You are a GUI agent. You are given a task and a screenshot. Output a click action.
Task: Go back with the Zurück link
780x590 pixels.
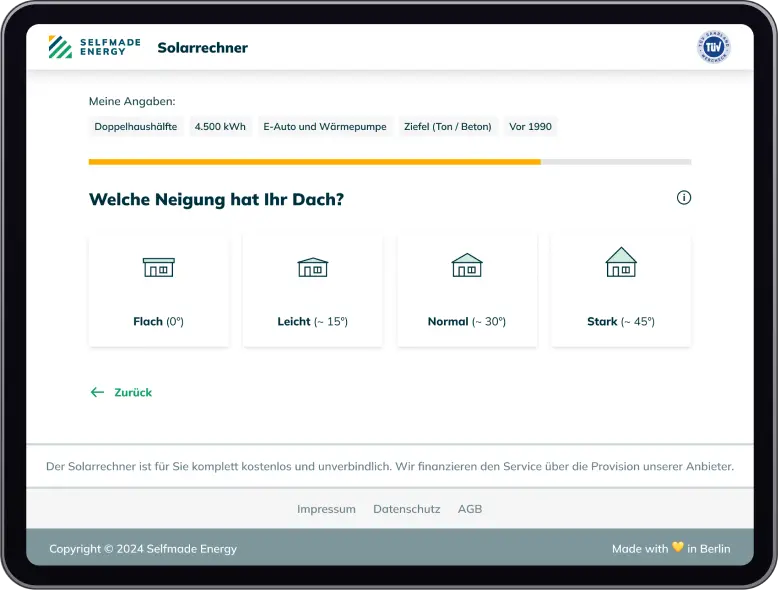[x=133, y=393]
